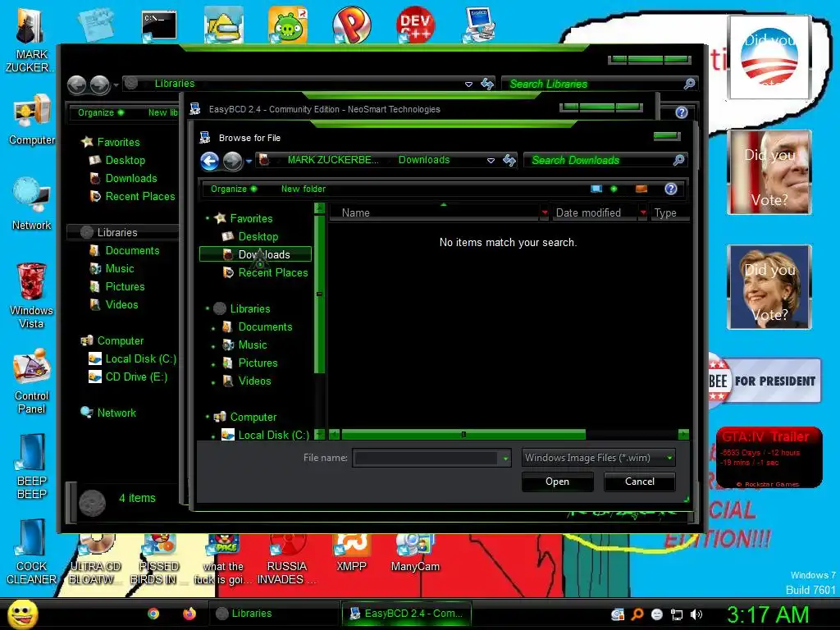Screen dimensions: 840x630
Task: Click the File name input field
Action: click(x=427, y=458)
